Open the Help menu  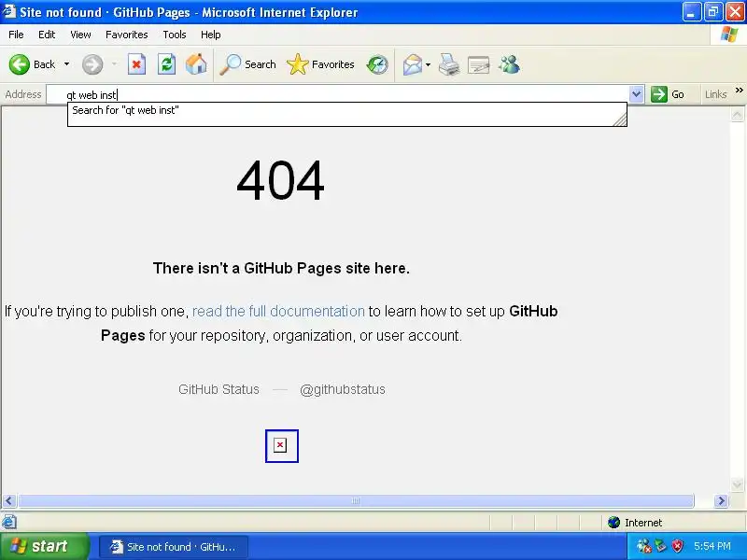point(211,35)
